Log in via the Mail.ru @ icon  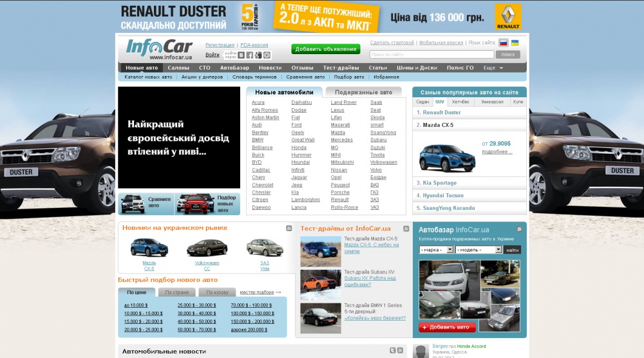coord(267,55)
